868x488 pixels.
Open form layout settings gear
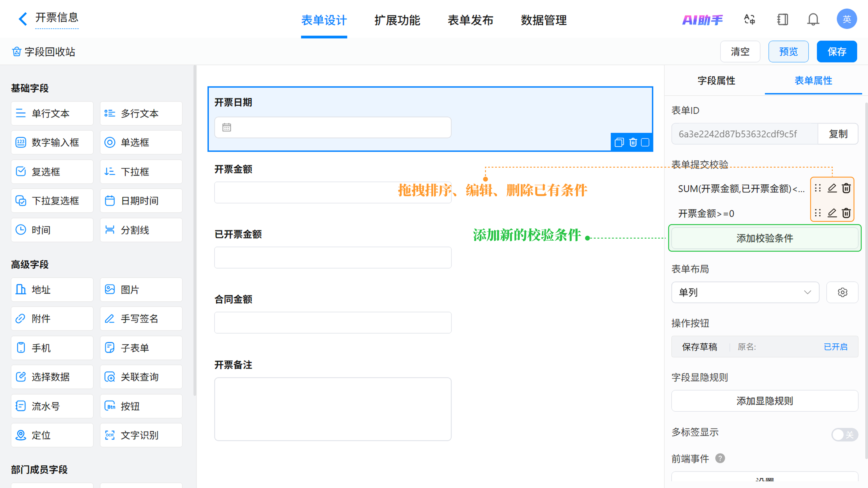click(x=842, y=292)
